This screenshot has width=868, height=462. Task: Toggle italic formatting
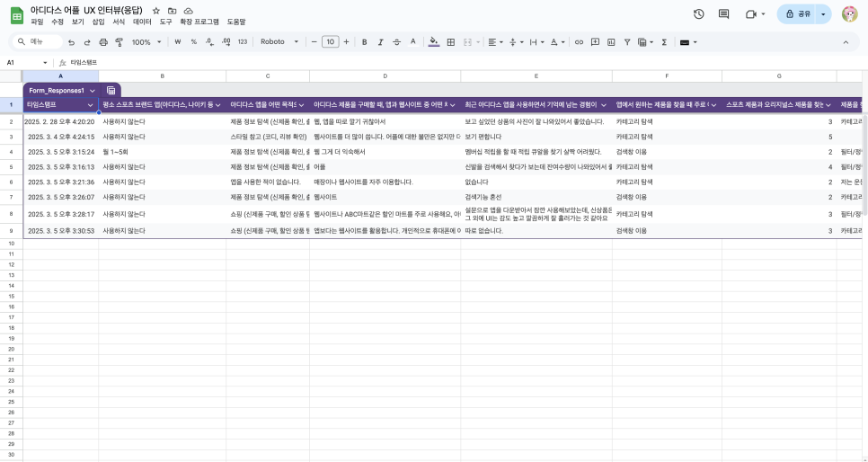pyautogui.click(x=380, y=42)
